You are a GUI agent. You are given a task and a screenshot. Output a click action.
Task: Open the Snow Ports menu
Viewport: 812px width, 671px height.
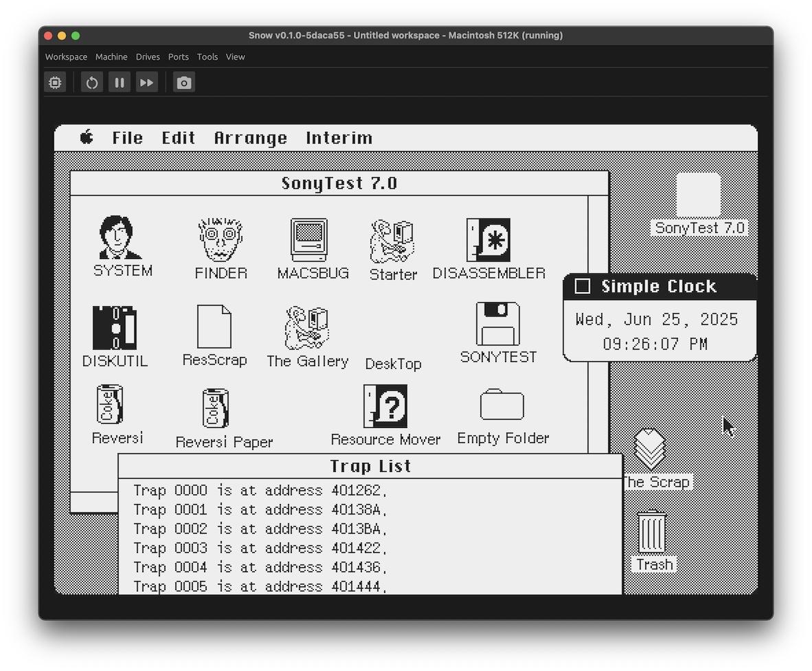coord(178,57)
